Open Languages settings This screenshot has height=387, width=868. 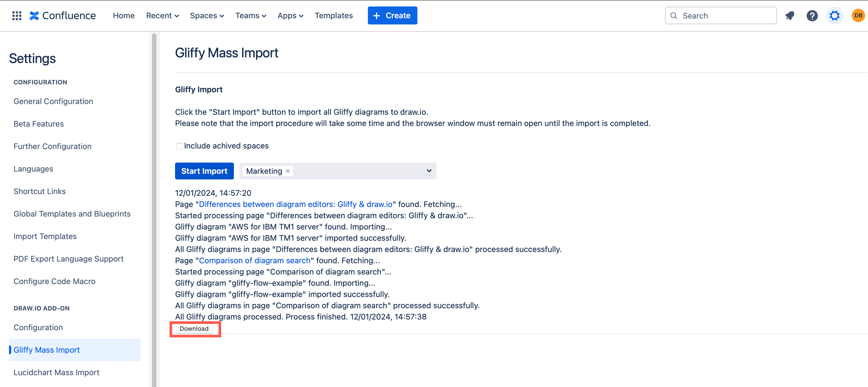(33, 169)
